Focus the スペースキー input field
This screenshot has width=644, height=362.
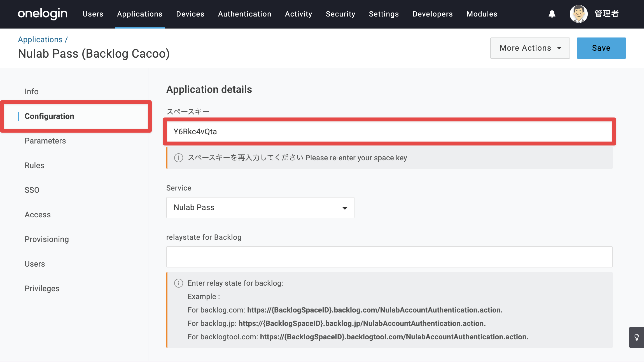[x=389, y=131]
